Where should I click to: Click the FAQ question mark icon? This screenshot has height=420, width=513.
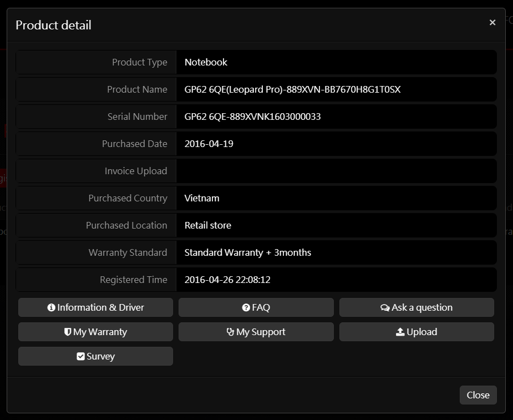(246, 307)
